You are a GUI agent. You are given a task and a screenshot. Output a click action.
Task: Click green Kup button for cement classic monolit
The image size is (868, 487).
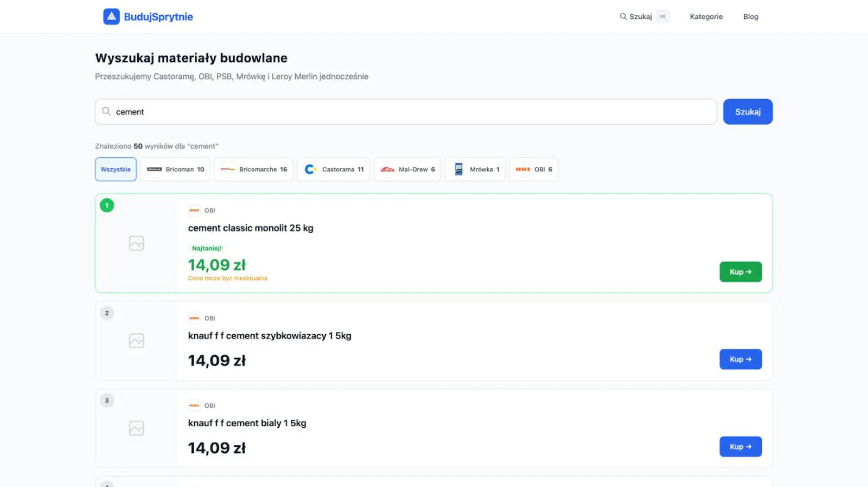[741, 272]
